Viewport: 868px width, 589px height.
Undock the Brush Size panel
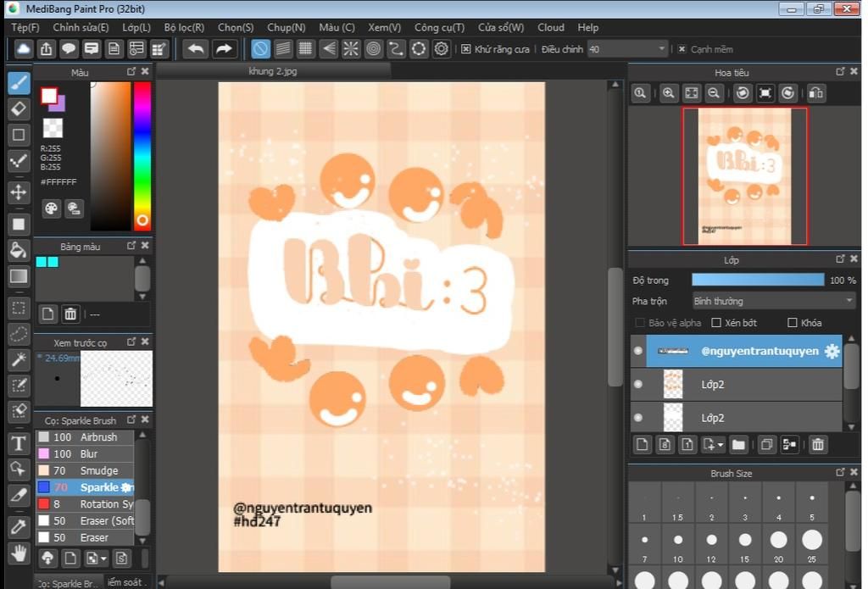(x=840, y=472)
